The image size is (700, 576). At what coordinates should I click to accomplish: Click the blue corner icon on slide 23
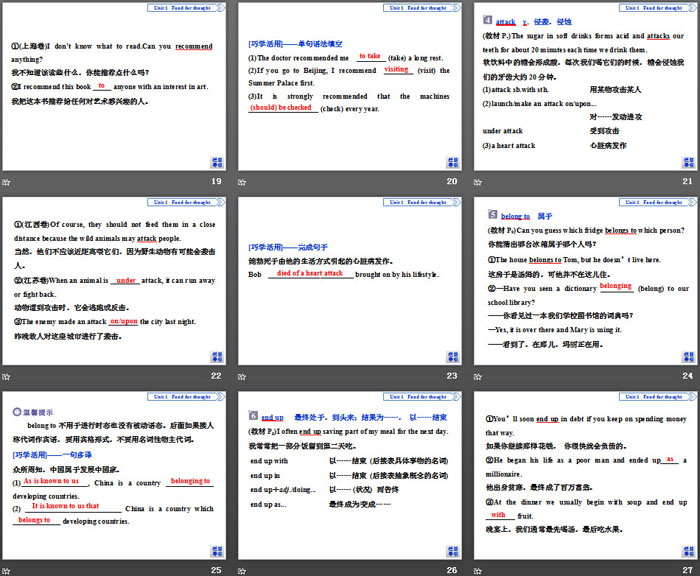453,357
